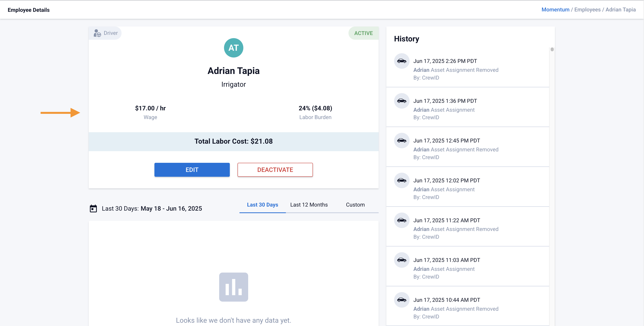Click the History panel scrollbar thumb
Screen dimensions: 644x326
tap(552, 49)
